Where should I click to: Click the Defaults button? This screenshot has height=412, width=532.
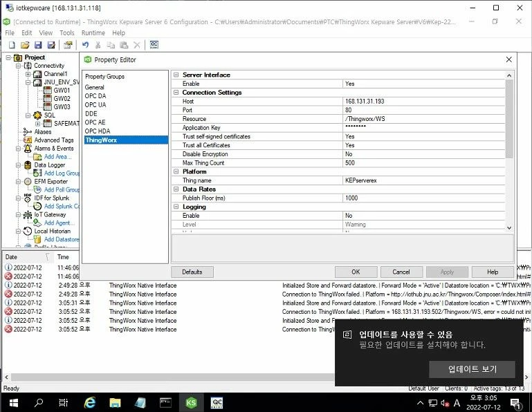192,272
